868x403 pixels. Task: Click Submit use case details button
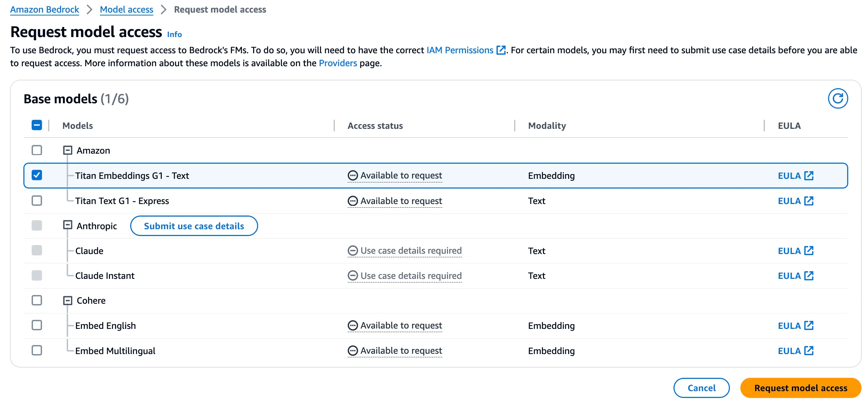(194, 226)
